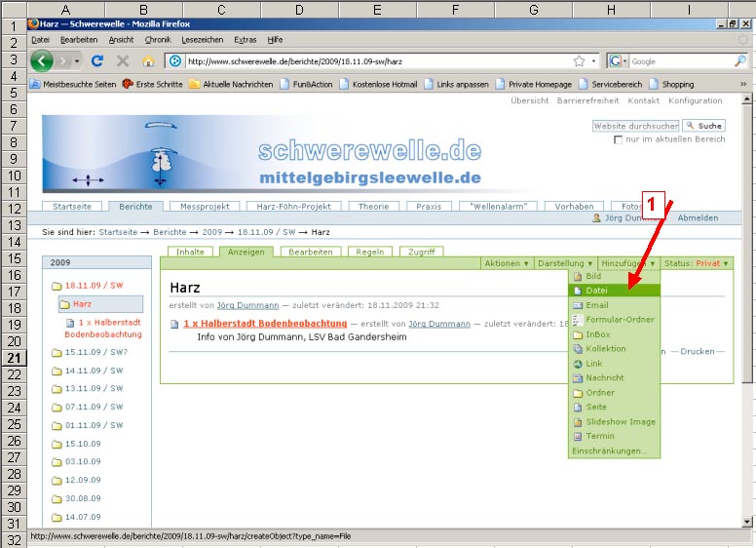756x548 pixels.
Task: Select Datei from the Hinzufügen menu
Action: [597, 291]
